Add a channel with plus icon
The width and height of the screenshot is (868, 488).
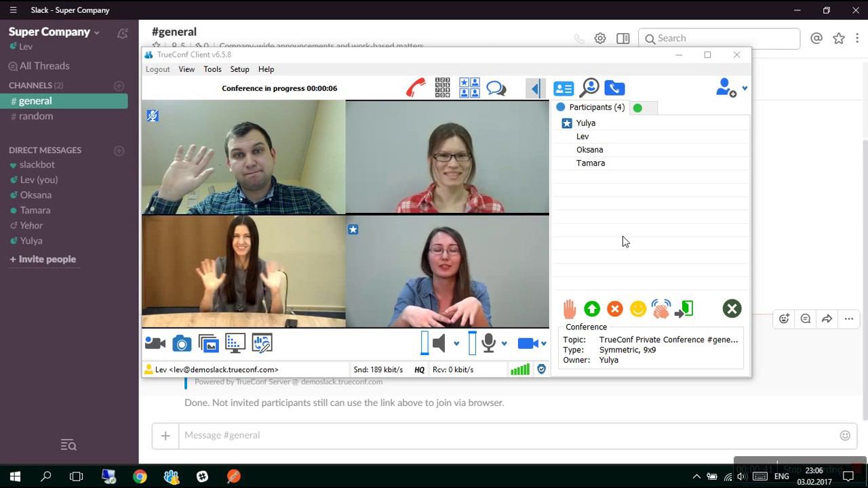119,85
